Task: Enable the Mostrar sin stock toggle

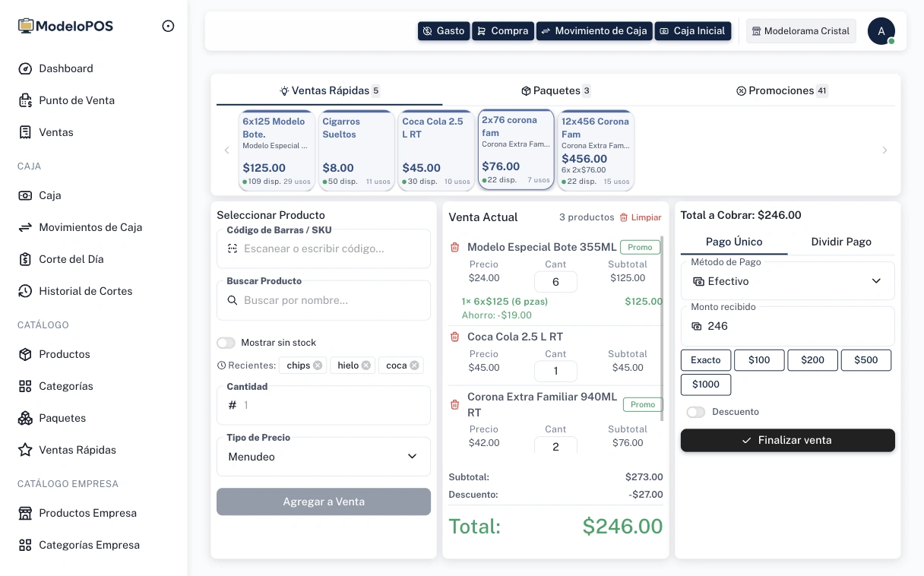Action: click(226, 343)
